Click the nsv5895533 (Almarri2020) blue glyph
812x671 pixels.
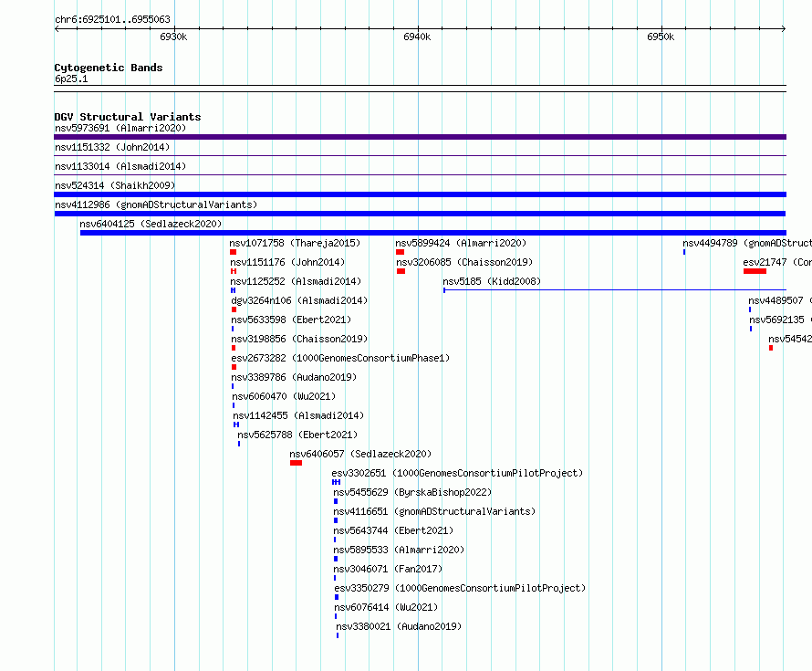click(336, 559)
